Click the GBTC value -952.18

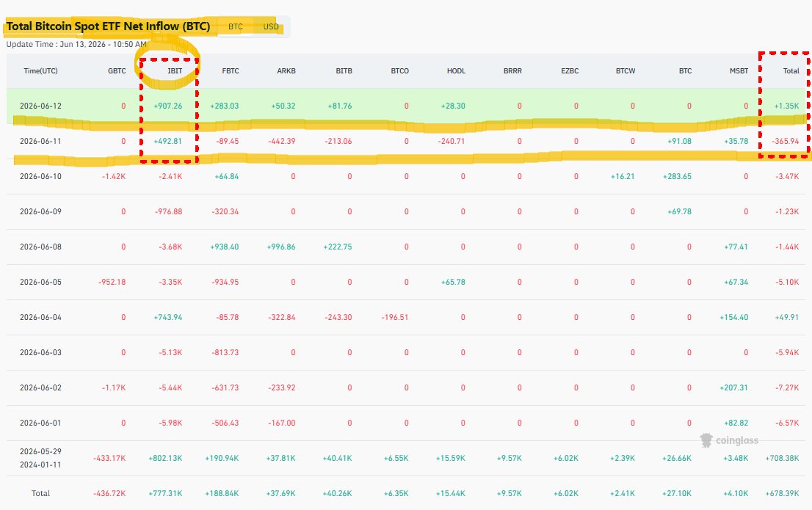pyautogui.click(x=112, y=283)
